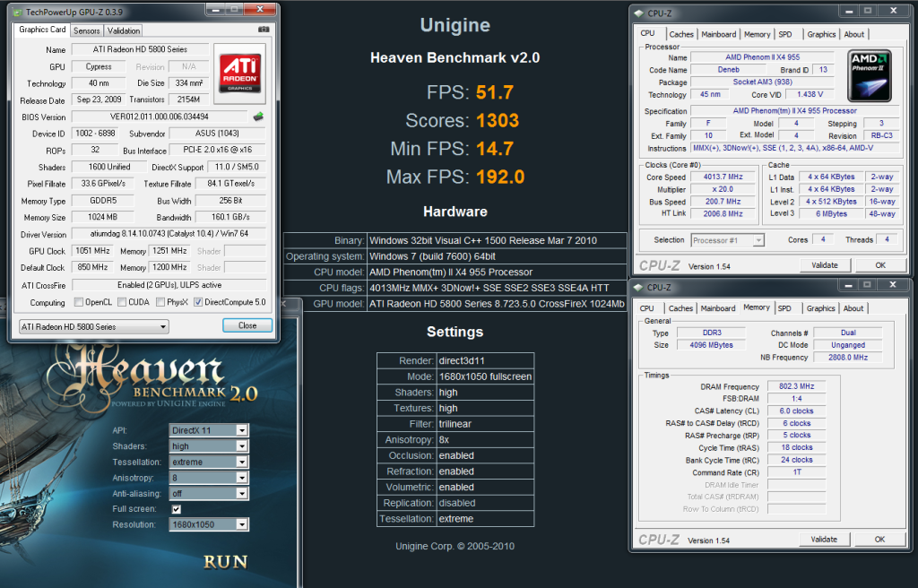Click RUN to start Heaven Benchmark
This screenshot has height=588, width=918.
pos(225,562)
